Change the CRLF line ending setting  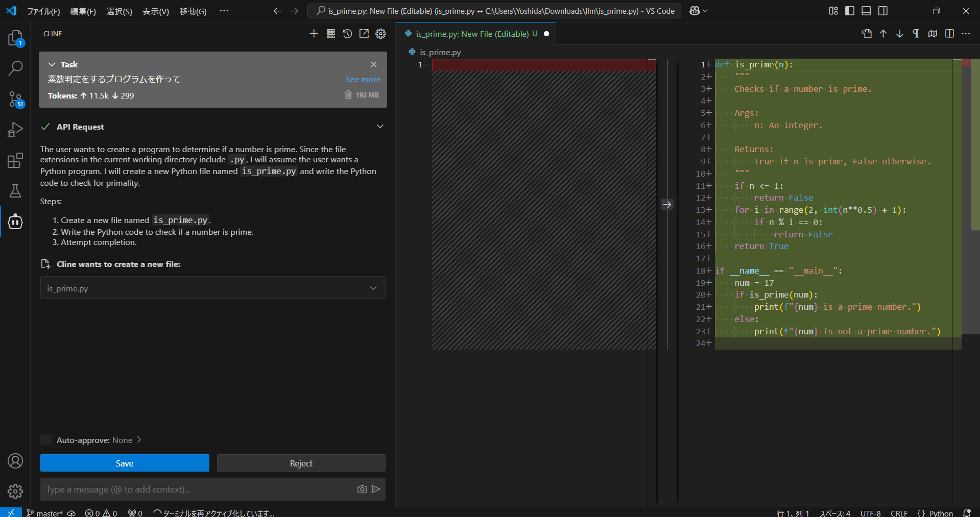[899, 513]
